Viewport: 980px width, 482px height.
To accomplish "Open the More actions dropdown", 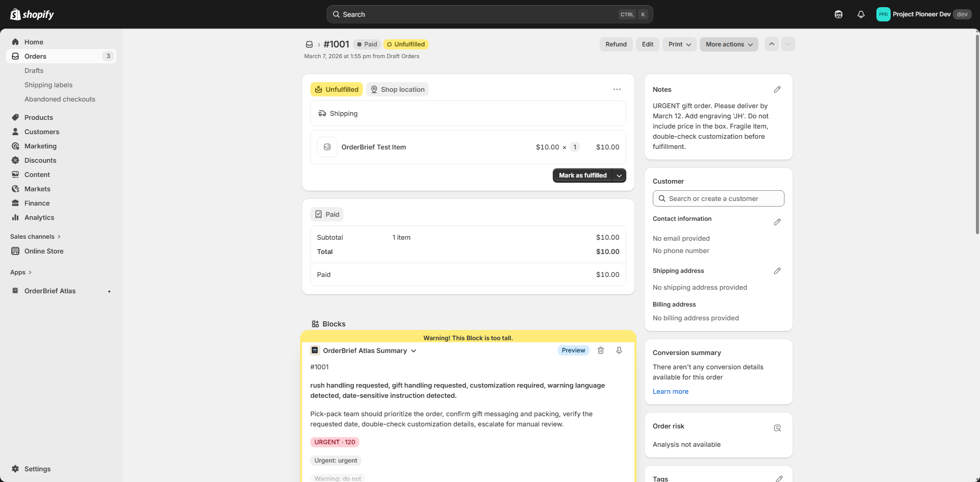I will pos(729,44).
